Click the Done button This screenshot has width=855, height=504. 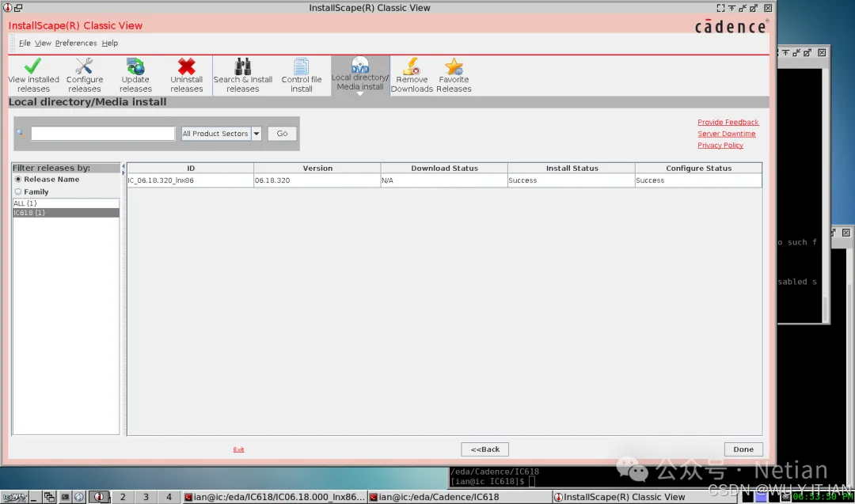(x=743, y=449)
